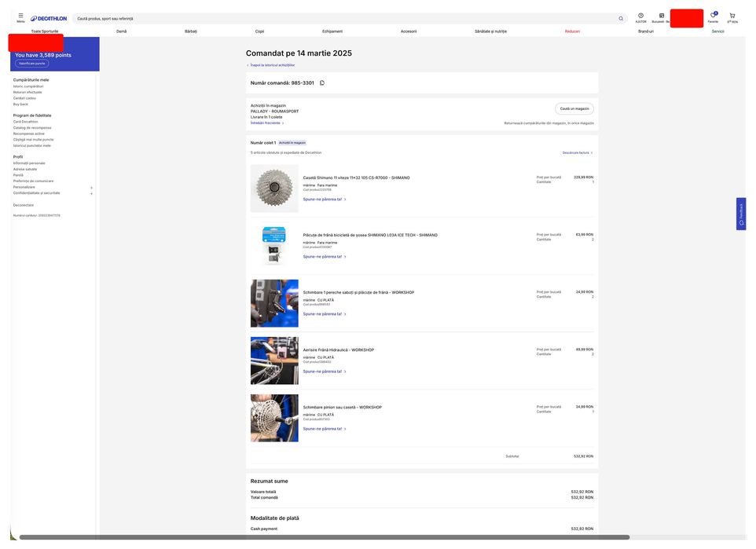Click the Achiziții în magazin badge
756x549 pixels.
292,143
